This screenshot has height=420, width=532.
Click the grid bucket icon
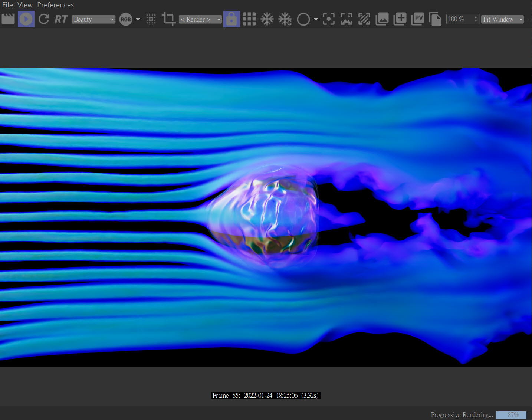tap(249, 19)
